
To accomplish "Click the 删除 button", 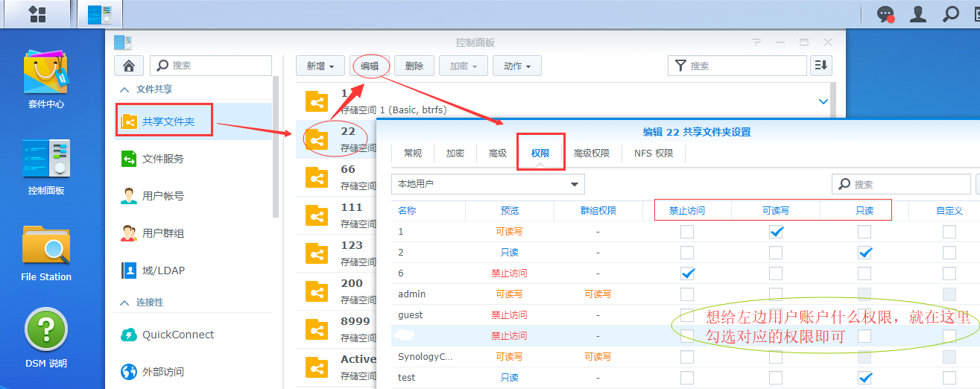I will coord(414,66).
